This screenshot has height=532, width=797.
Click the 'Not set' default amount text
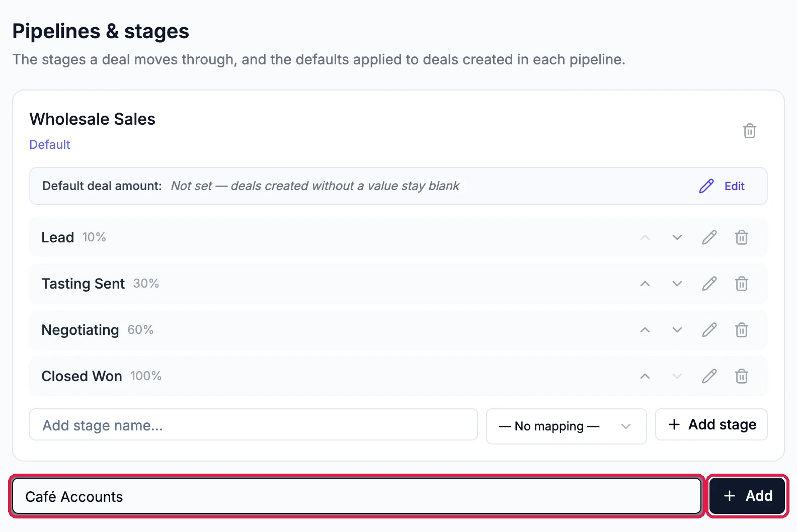tap(315, 186)
